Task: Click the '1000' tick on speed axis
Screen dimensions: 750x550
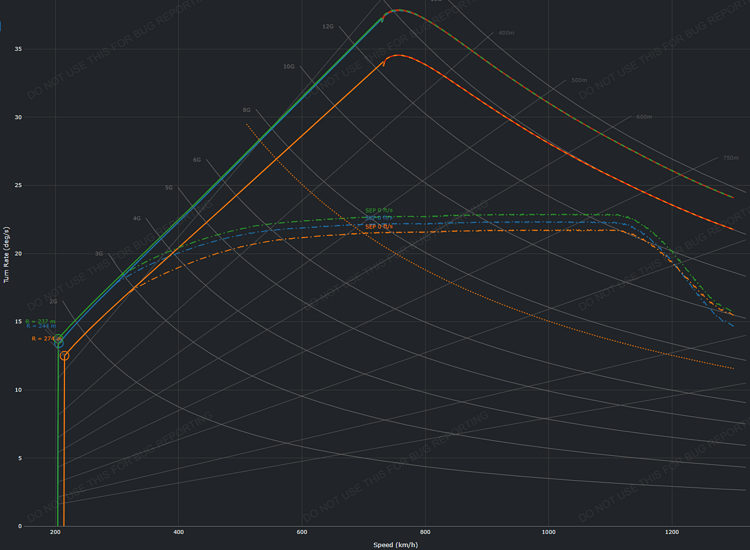Action: pyautogui.click(x=549, y=532)
